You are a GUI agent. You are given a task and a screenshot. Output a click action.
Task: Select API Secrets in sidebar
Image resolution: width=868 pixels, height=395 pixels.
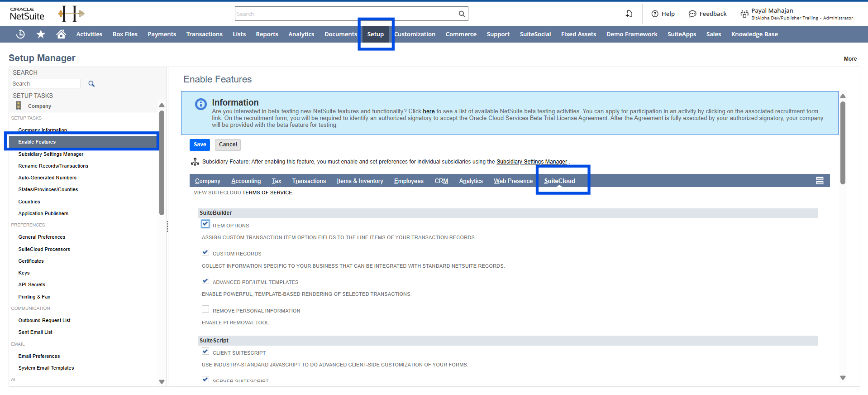32,284
